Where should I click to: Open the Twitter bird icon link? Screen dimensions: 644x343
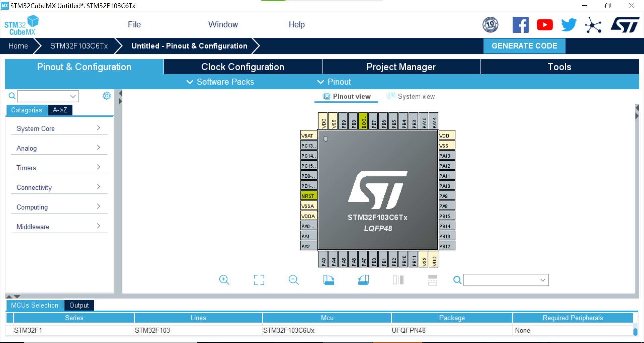569,25
